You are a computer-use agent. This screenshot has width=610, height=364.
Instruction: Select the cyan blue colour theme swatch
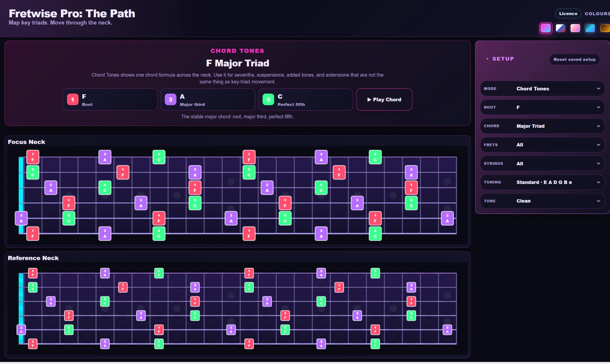pos(590,28)
